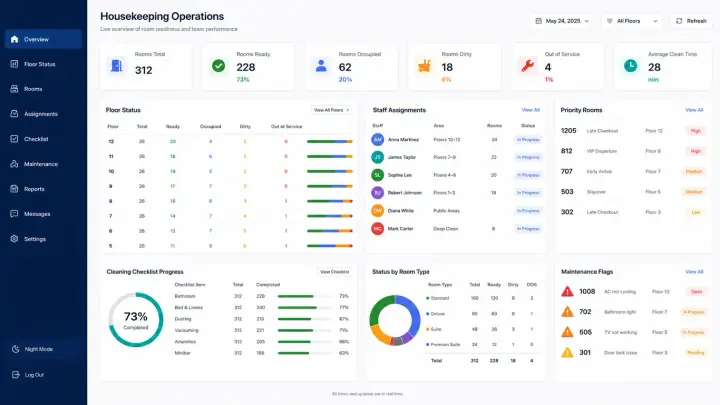Open the All Floors filter dropdown
Image resolution: width=720 pixels, height=405 pixels.
632,21
